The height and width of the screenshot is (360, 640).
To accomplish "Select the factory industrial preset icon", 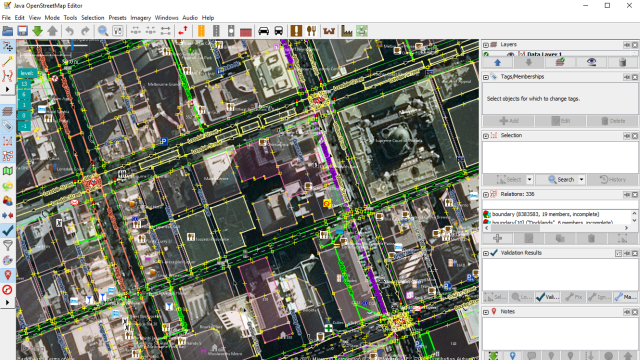I will pos(347,31).
